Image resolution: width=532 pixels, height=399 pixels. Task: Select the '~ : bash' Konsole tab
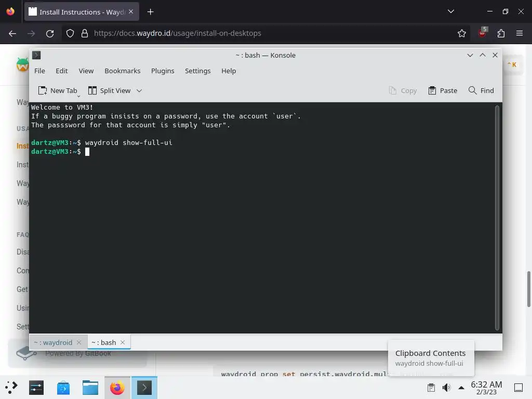tap(104, 343)
